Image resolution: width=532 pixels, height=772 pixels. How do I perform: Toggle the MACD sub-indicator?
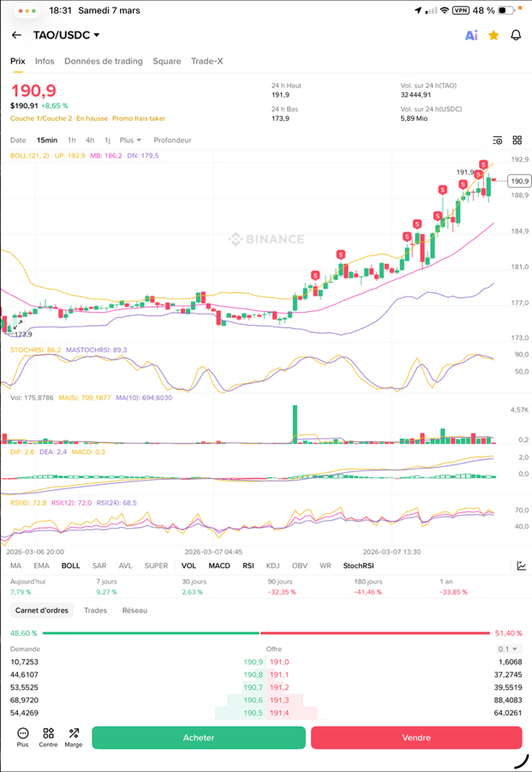[x=219, y=566]
